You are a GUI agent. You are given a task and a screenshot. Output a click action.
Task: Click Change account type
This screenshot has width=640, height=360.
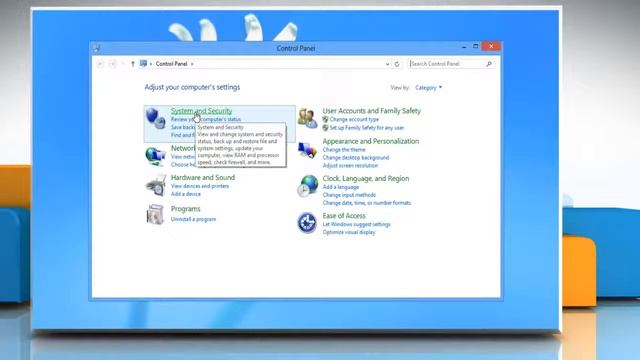[354, 119]
